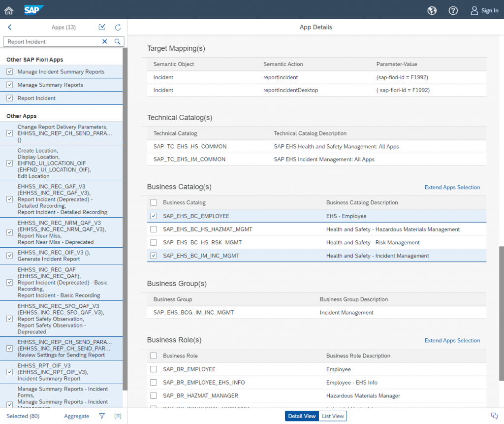Image resolution: width=504 pixels, height=424 pixels.
Task: Uncheck Manage Incident Summary Reports
Action: pyautogui.click(x=10, y=72)
